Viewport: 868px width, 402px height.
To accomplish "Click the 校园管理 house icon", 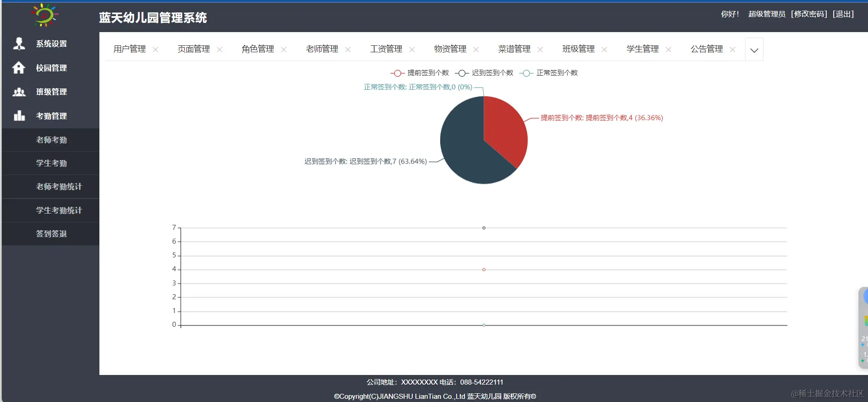I will [x=19, y=68].
